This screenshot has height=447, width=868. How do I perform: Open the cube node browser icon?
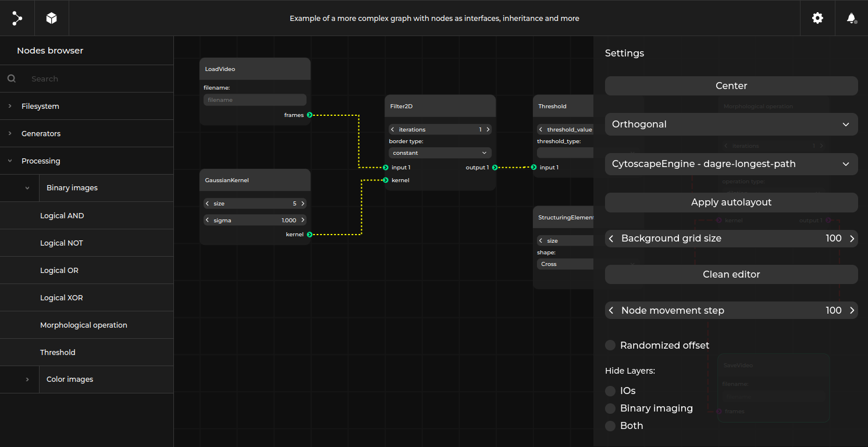coord(52,18)
